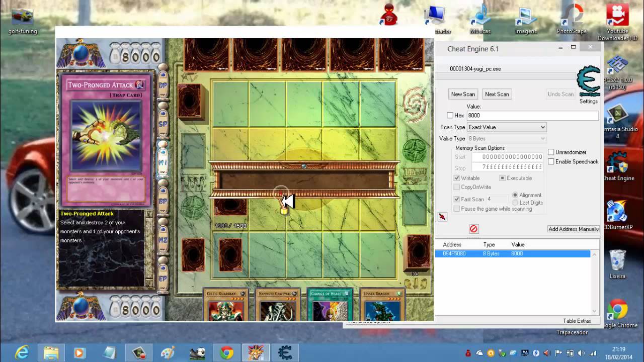Click the Address column header

[452, 245]
